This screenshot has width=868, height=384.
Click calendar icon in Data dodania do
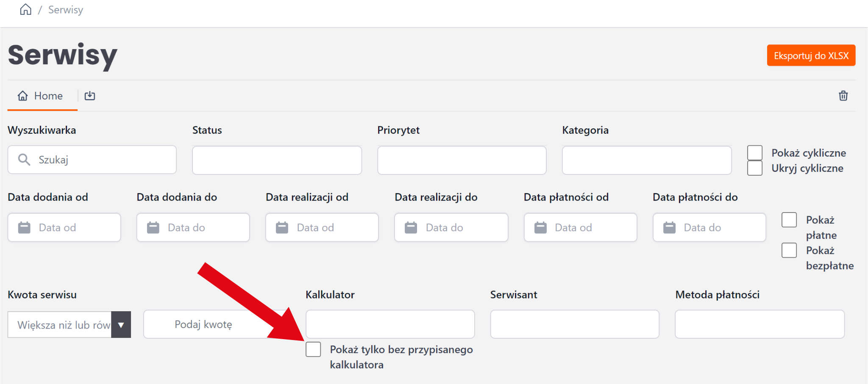pos(153,227)
